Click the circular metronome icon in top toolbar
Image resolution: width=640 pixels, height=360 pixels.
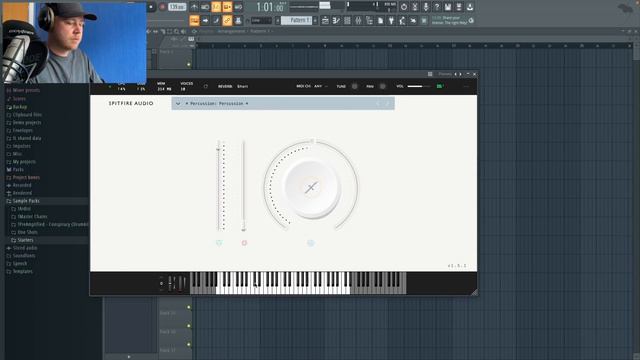[x=404, y=7]
